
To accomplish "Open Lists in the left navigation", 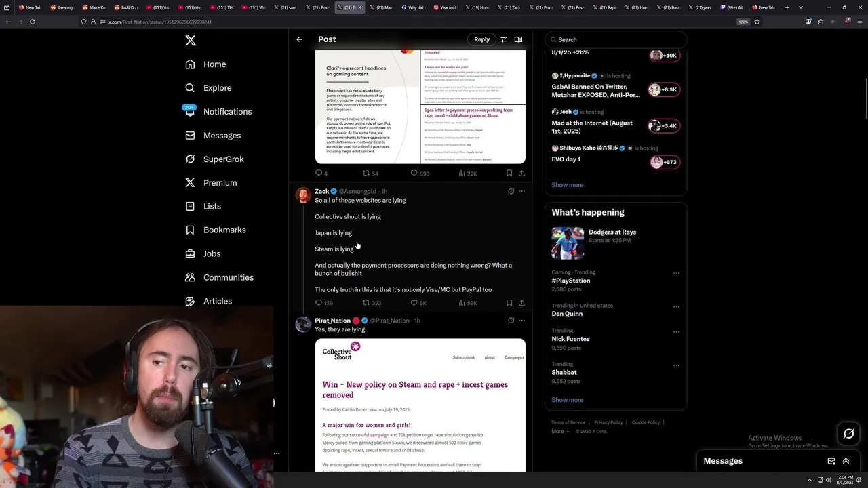I will [x=203, y=206].
